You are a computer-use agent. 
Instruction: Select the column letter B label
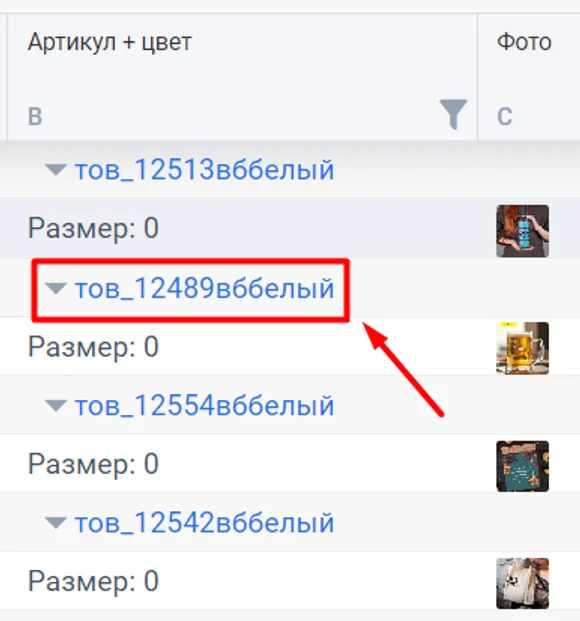click(35, 116)
